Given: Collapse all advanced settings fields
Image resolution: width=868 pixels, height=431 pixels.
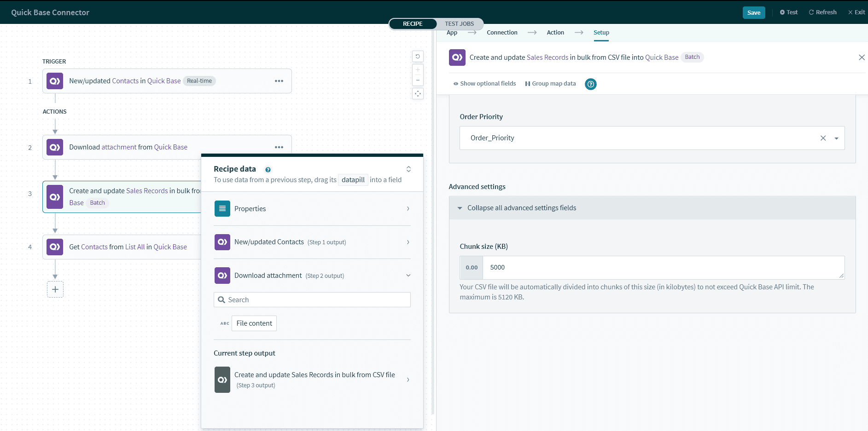Looking at the screenshot, I should tap(521, 208).
